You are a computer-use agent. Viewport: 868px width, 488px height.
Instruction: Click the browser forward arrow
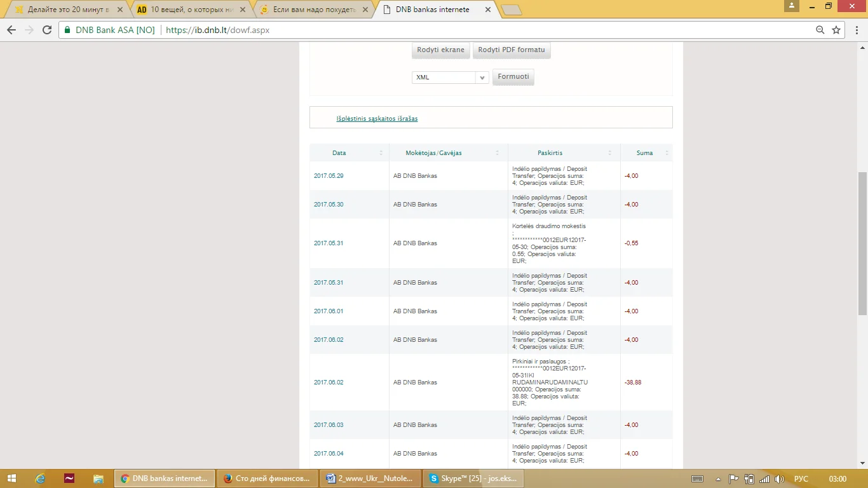click(x=29, y=30)
